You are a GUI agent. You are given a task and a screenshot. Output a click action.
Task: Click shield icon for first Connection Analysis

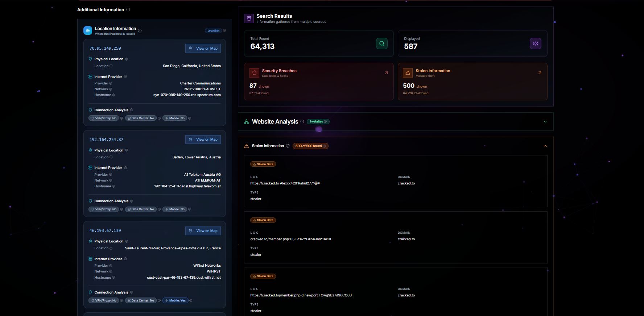[x=90, y=110]
